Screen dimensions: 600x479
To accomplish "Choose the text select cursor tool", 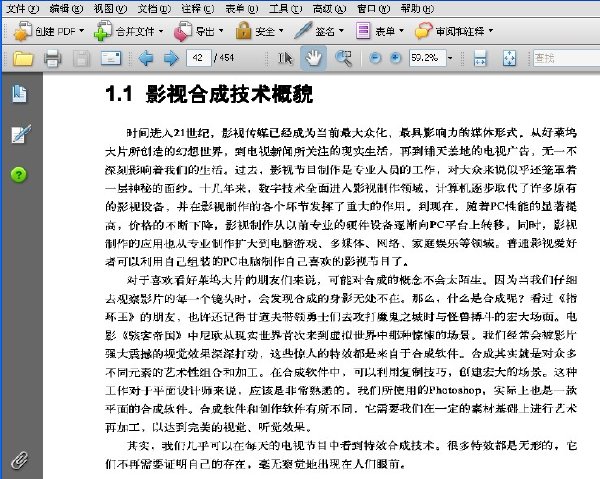I will click(x=285, y=58).
